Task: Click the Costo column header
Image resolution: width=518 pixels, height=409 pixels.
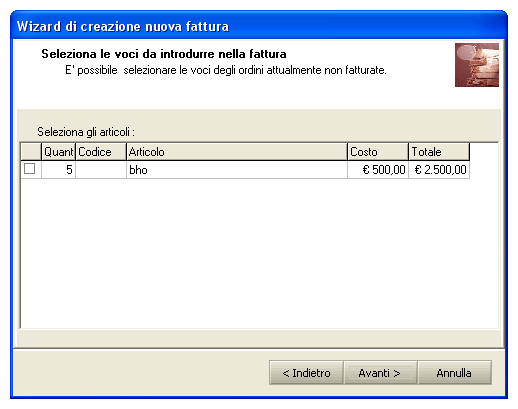Action: (378, 152)
